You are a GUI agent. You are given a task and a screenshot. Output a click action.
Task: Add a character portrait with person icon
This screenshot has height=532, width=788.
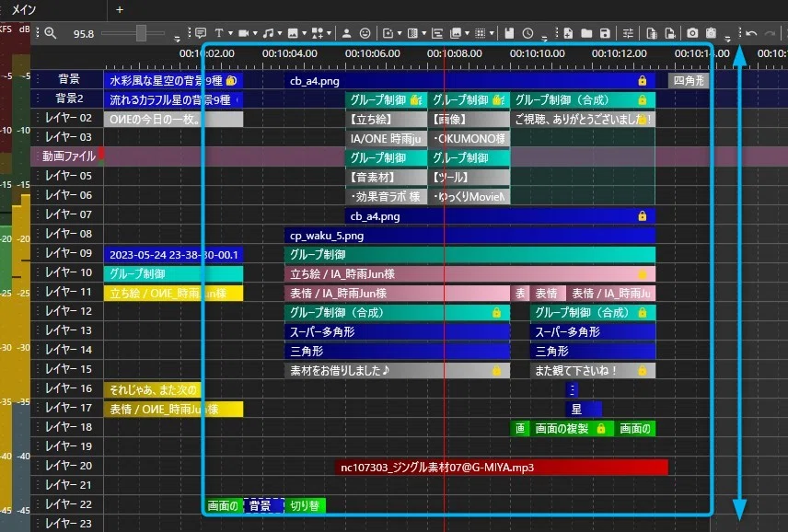[x=346, y=33]
